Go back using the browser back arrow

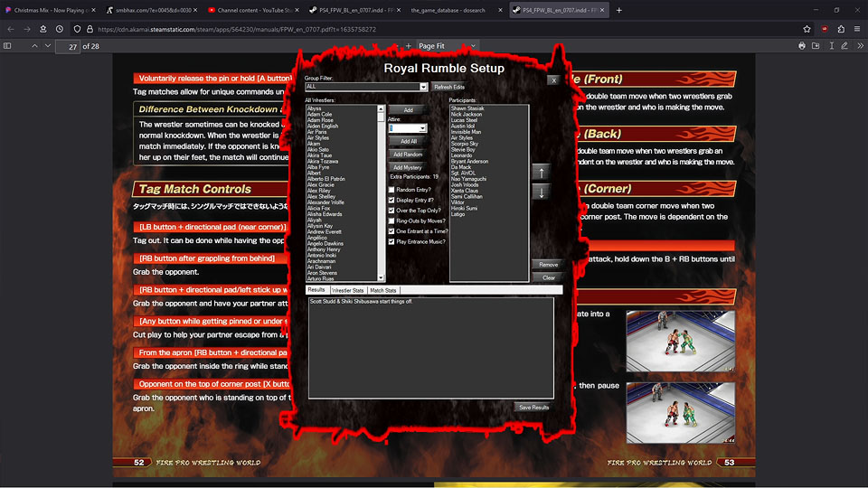pos(11,29)
